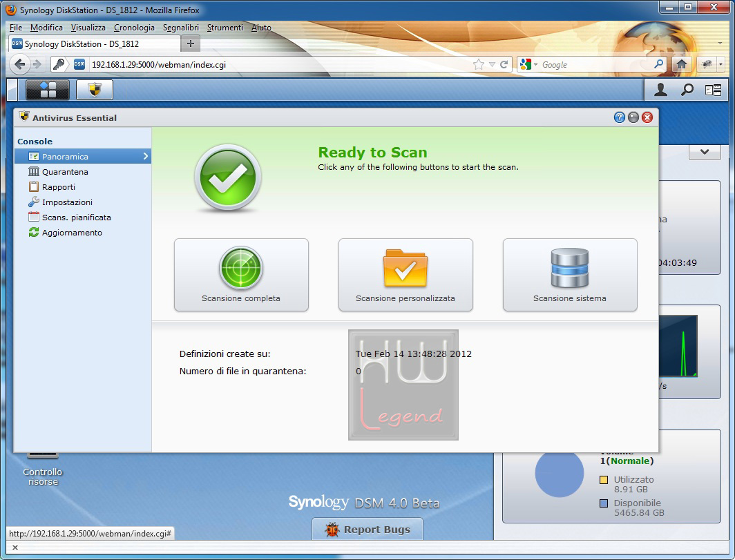
Task: Click the DSM search magnifier icon
Action: (687, 90)
